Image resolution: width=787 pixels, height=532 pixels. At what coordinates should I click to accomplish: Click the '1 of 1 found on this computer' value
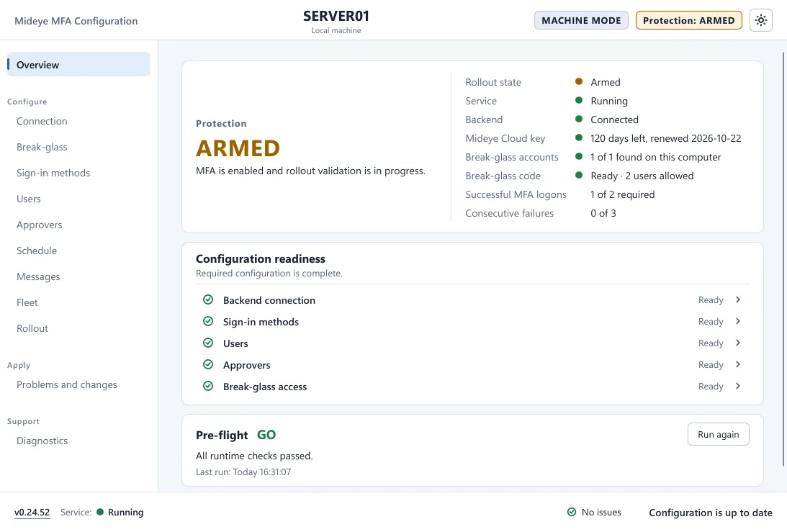coord(655,157)
